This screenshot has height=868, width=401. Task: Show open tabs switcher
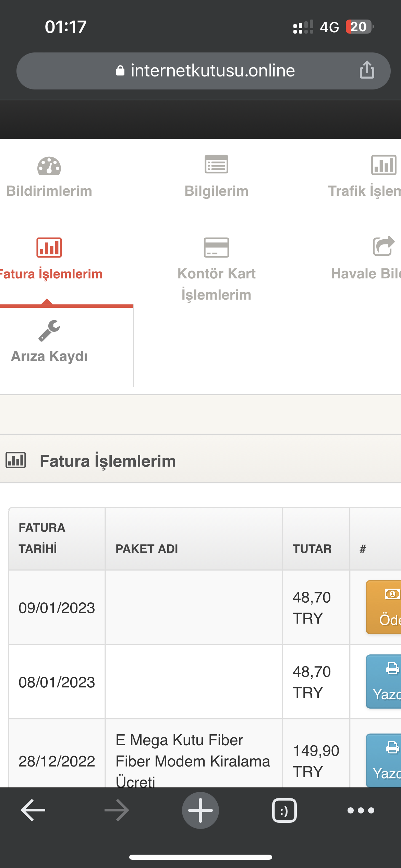point(284,810)
